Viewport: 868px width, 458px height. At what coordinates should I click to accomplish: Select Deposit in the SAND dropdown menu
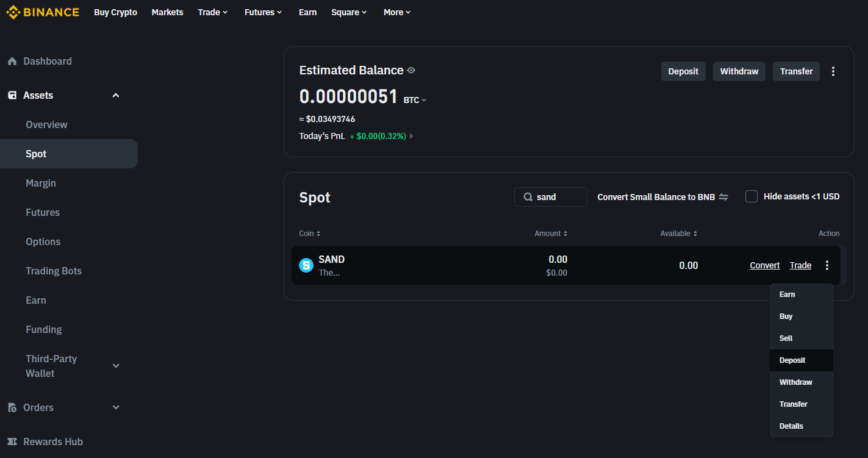click(x=802, y=360)
